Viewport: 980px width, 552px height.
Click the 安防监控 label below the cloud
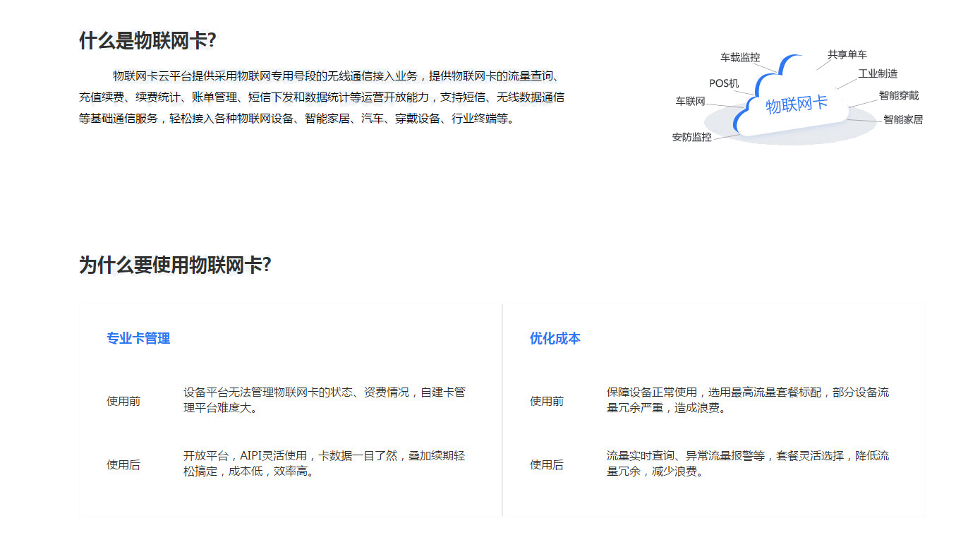point(691,137)
